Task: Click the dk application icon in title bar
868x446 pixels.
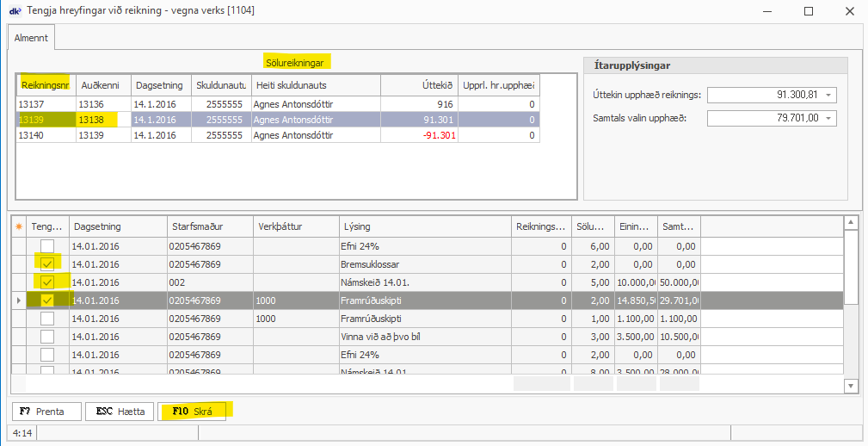Action: click(x=14, y=10)
